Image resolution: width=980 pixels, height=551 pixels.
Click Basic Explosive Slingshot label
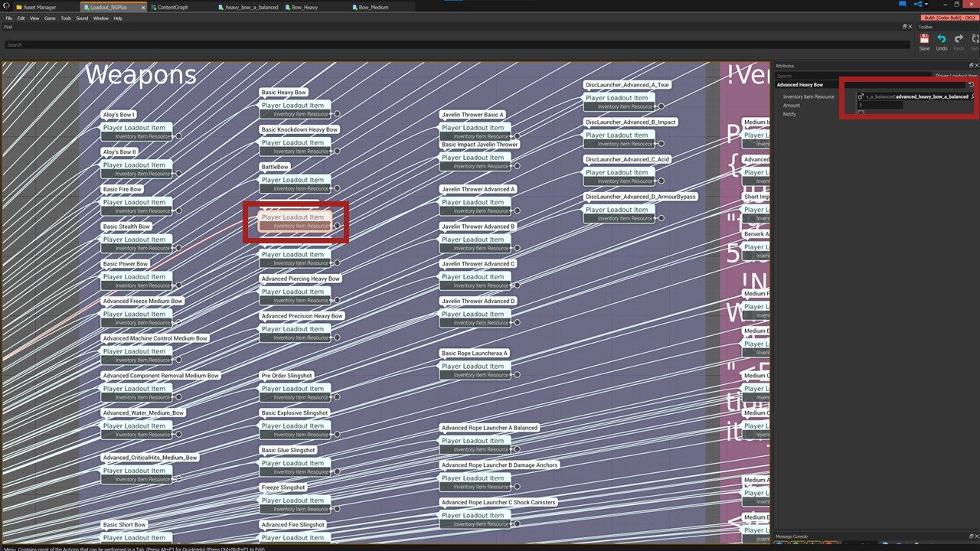point(295,413)
